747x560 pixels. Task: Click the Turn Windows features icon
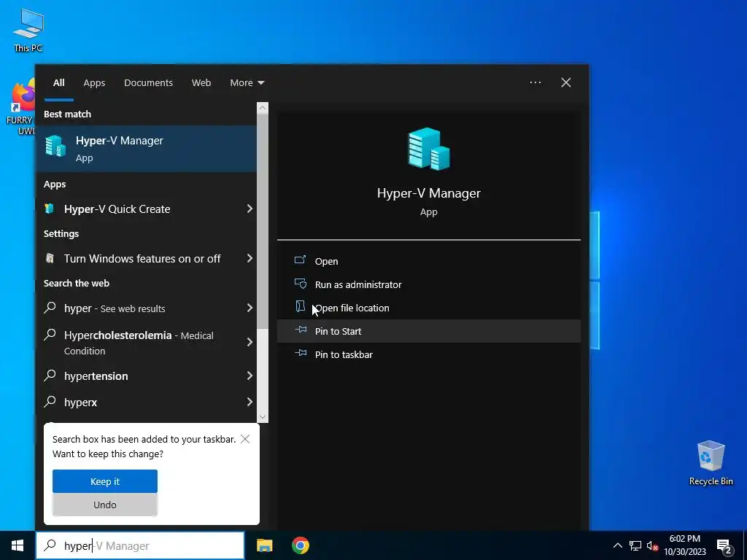coord(50,258)
